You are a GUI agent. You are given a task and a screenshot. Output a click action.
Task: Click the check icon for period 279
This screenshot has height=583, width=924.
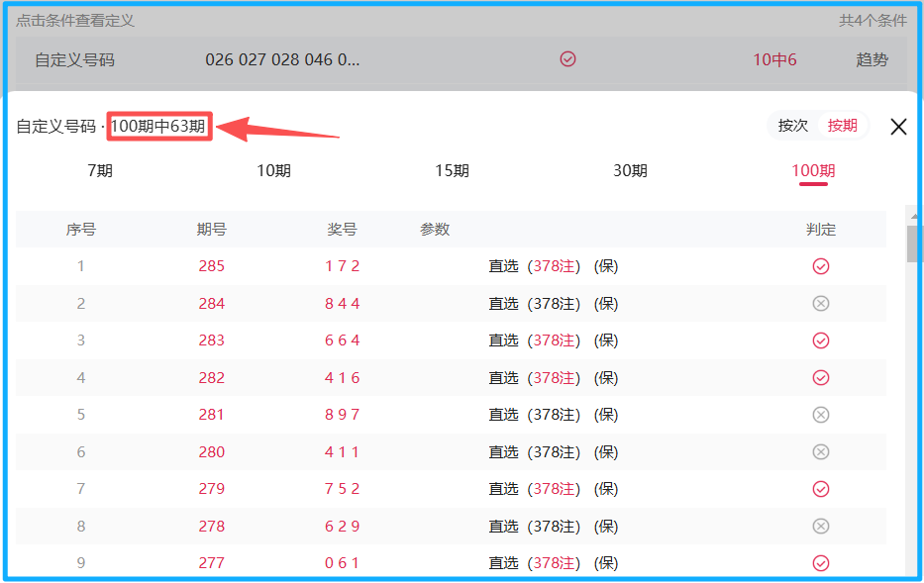coord(820,489)
